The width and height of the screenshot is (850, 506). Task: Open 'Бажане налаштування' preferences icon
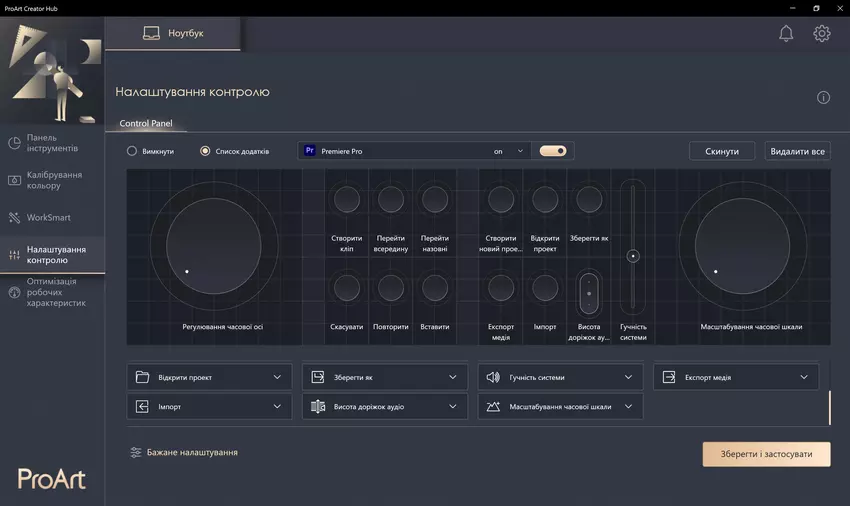pos(136,453)
